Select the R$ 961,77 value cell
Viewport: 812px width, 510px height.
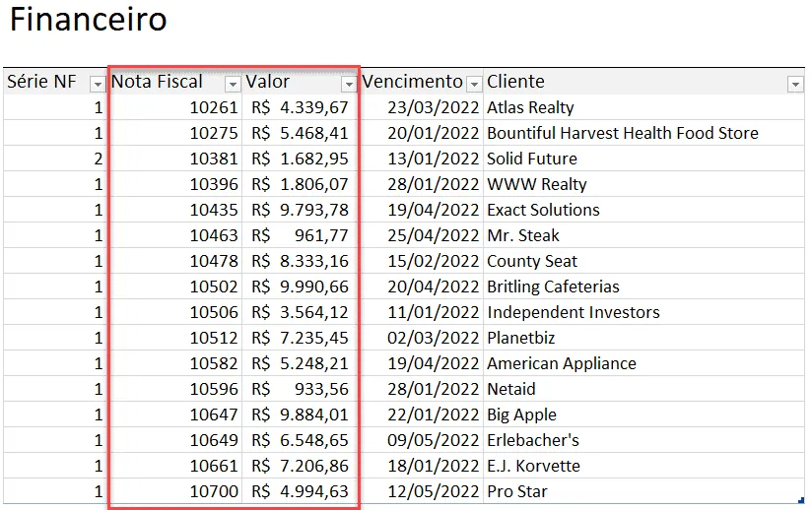click(301, 235)
